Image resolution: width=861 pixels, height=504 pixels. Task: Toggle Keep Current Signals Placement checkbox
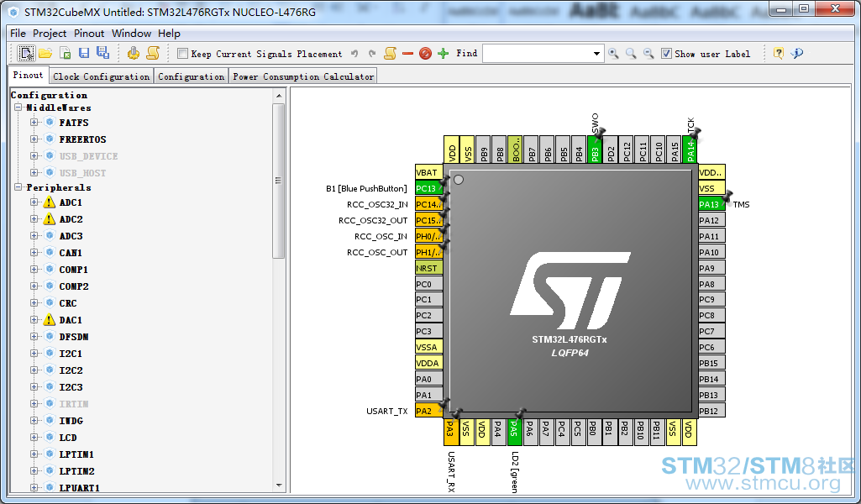pyautogui.click(x=183, y=54)
